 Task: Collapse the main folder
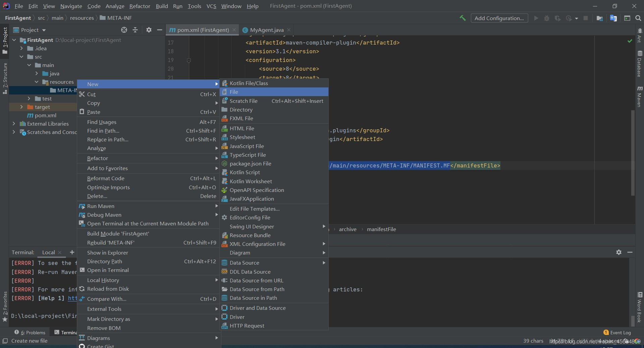pos(29,65)
